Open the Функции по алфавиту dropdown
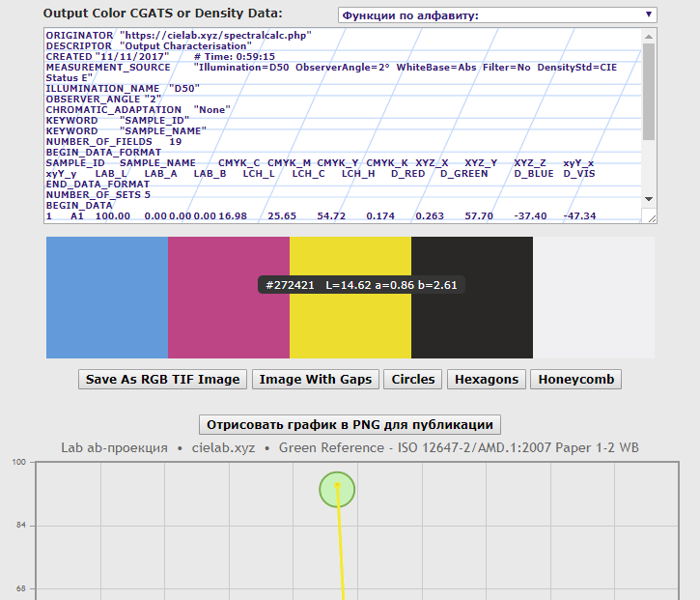This screenshot has width=700, height=600. point(497,15)
